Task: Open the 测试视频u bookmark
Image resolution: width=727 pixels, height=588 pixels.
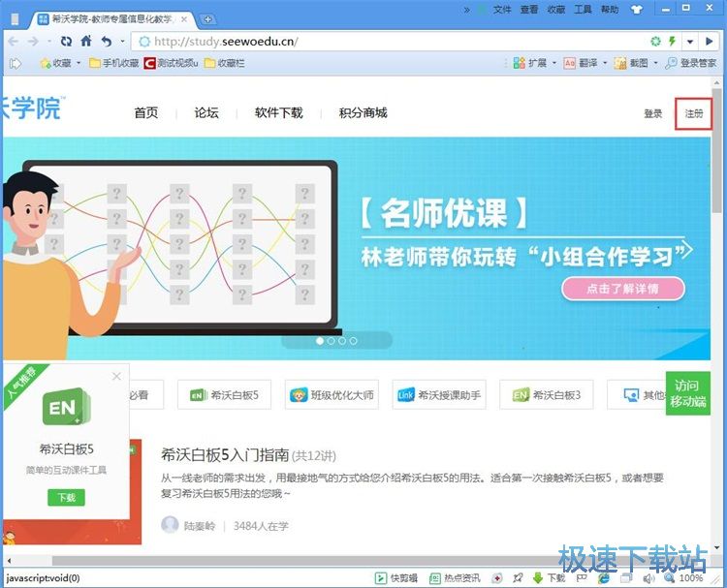Action: pyautogui.click(x=171, y=63)
